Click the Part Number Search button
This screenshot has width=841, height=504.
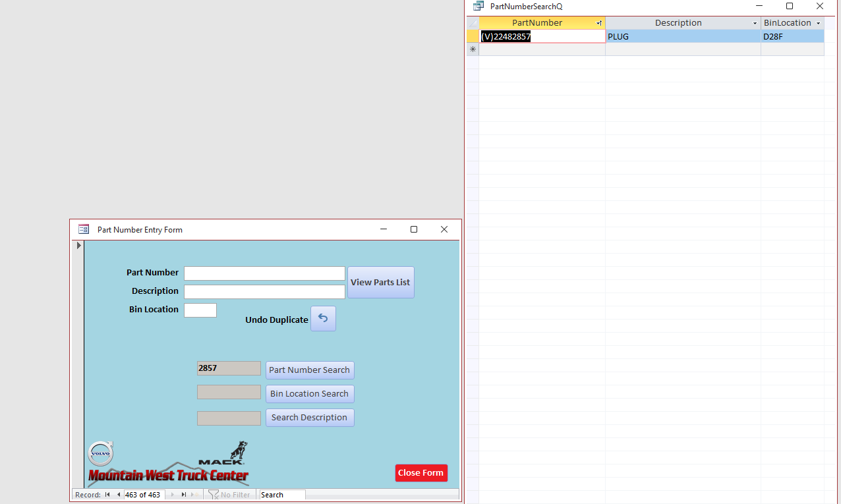click(x=309, y=370)
